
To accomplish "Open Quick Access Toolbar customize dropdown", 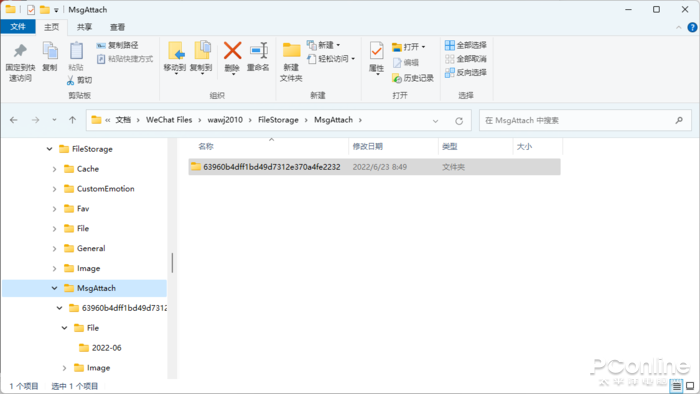I will point(56,10).
